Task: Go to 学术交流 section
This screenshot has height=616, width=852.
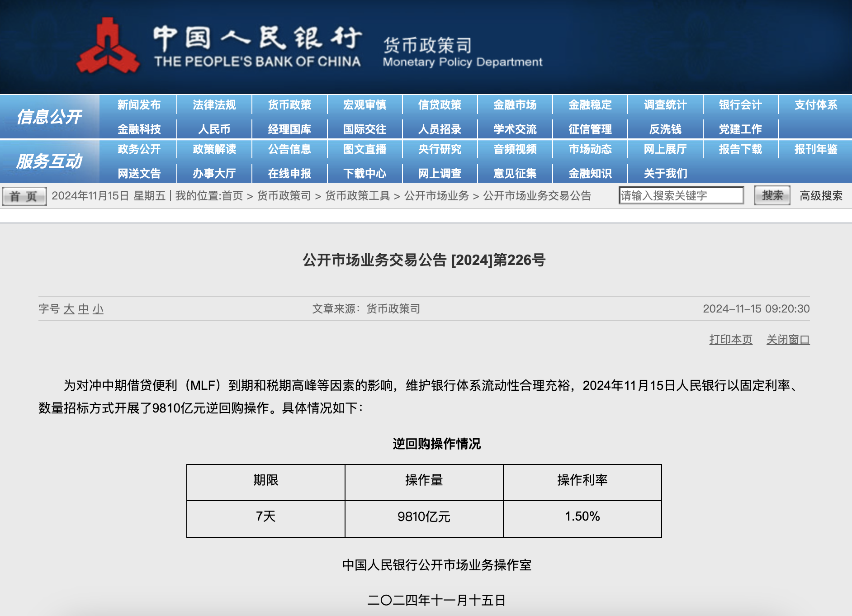Action: (x=515, y=129)
